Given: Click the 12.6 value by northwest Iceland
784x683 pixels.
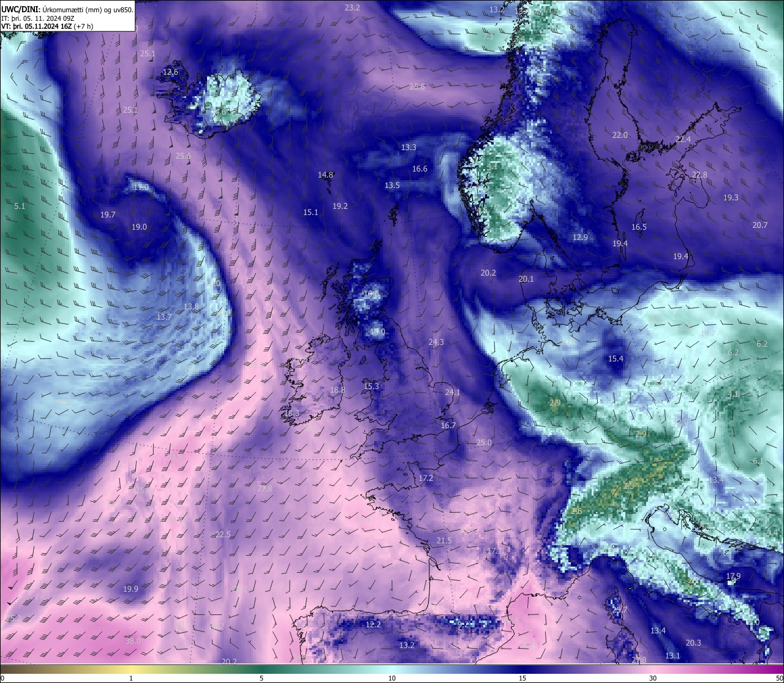Looking at the screenshot, I should [x=170, y=72].
